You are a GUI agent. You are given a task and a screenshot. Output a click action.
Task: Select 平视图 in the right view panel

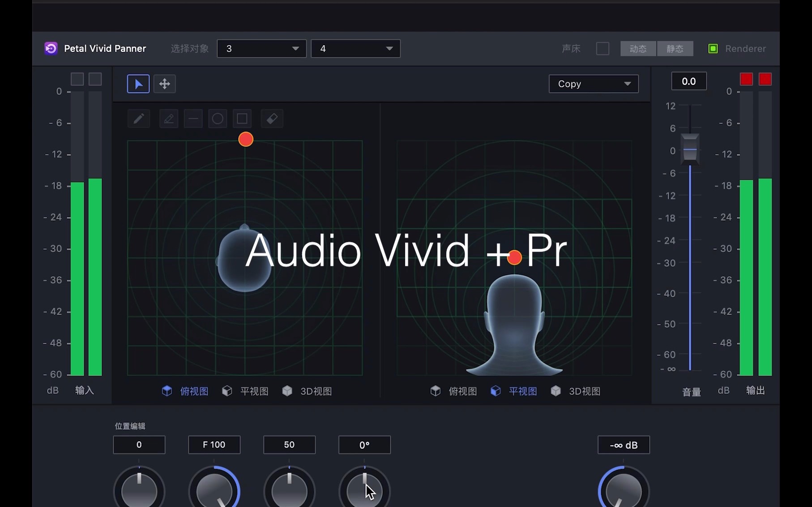click(x=514, y=391)
